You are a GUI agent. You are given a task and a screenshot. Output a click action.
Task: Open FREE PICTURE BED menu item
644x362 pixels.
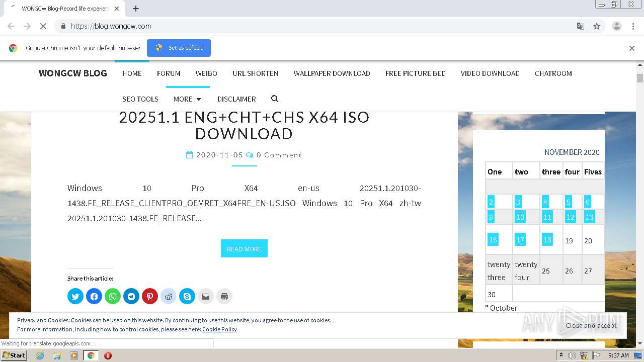coord(416,73)
